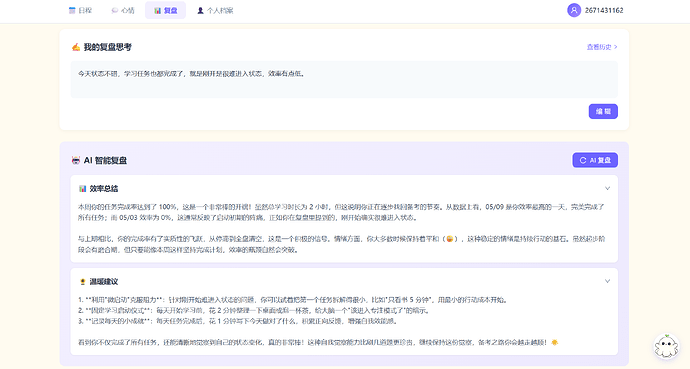Viewport: 690px width, 369px height.
Task: Click the purple user avatar icon
Action: point(574,10)
